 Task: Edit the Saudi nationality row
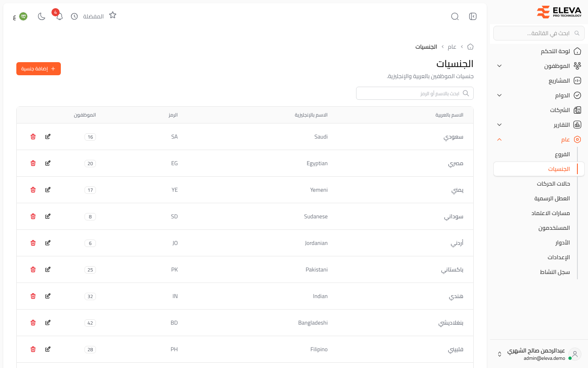48,137
